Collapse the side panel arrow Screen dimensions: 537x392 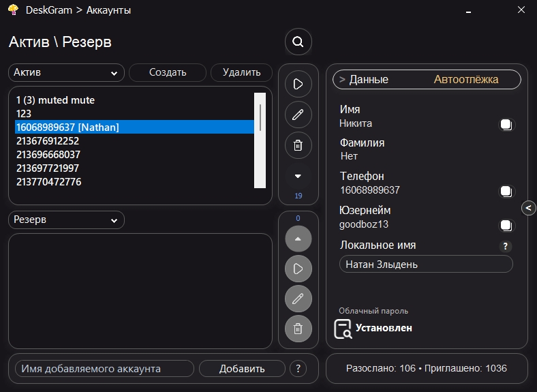[x=529, y=208]
